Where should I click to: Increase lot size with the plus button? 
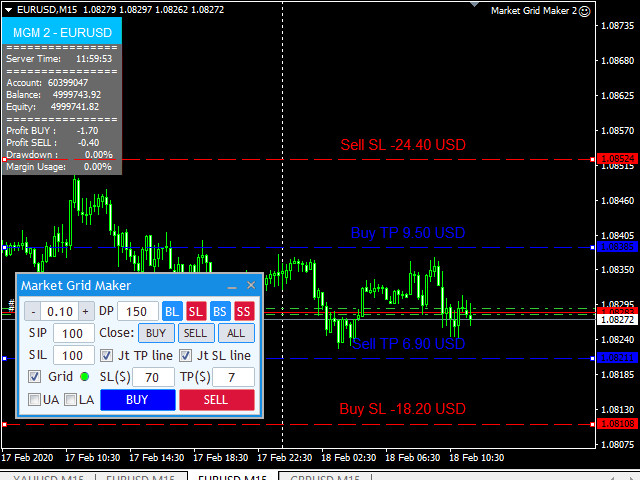click(86, 312)
